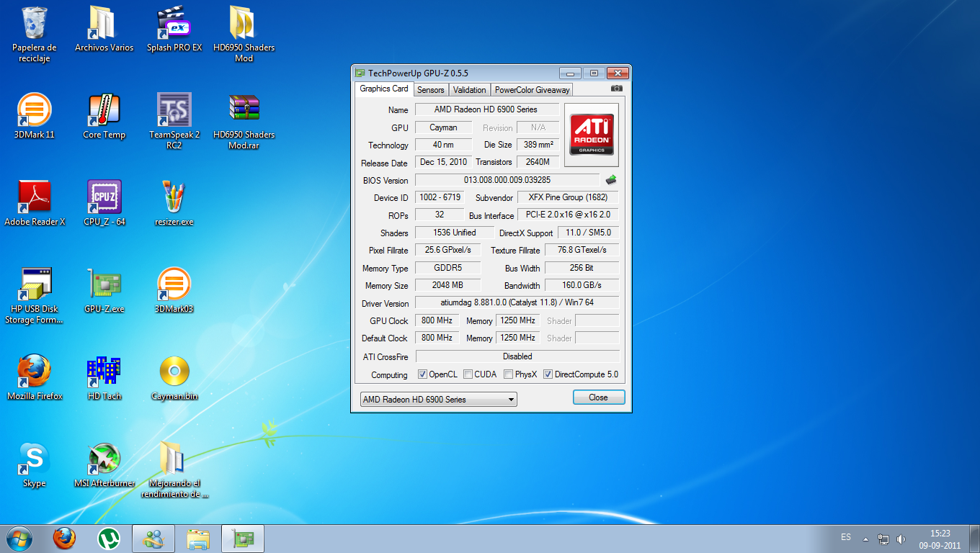The width and height of the screenshot is (980, 553).
Task: Select HP USB Disk Storage Format shortcut
Action: click(35, 295)
